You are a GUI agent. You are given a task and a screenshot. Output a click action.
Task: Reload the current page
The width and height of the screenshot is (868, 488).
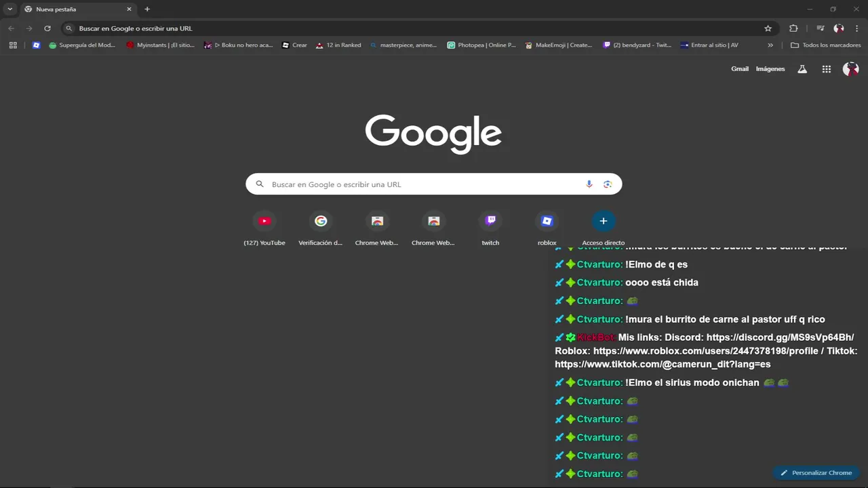pos(47,28)
